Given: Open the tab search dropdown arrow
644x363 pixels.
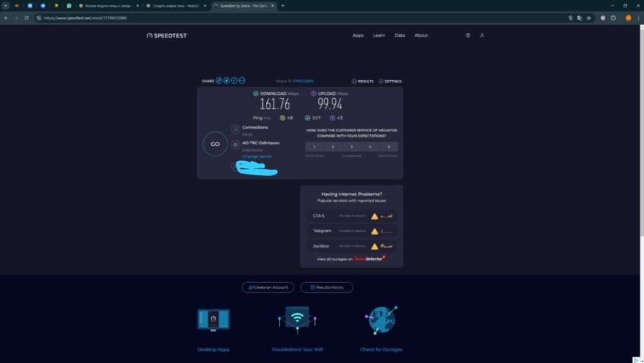Looking at the screenshot, I should [6, 6].
